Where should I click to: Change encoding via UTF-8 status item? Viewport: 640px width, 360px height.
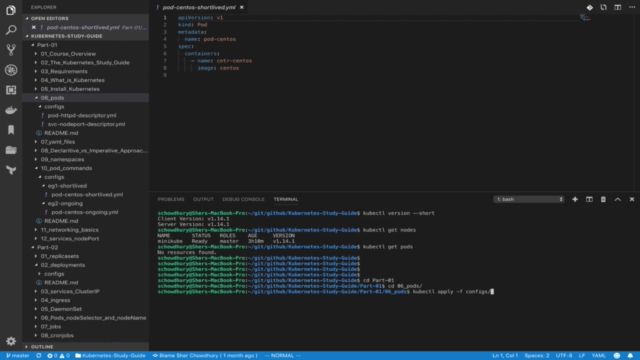tap(564, 356)
